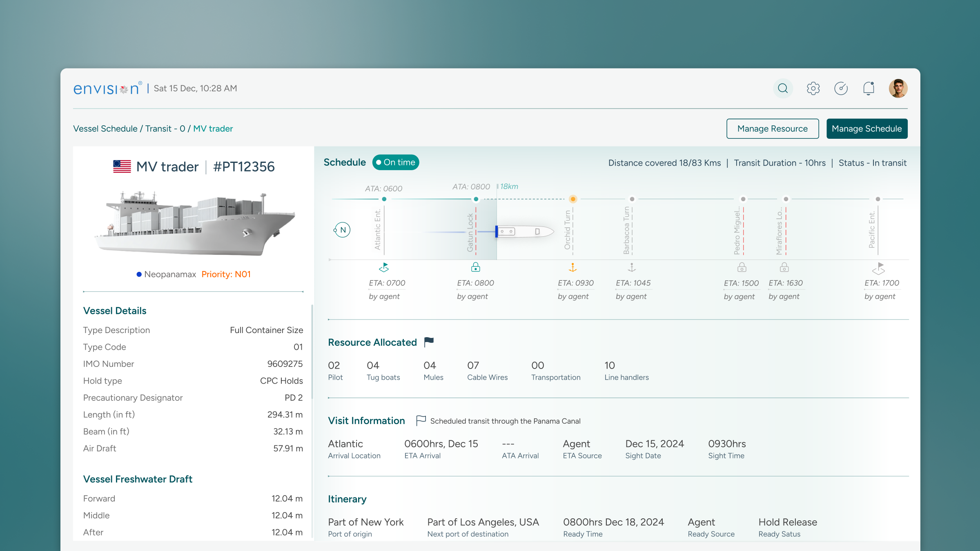Viewport: 980px width, 551px height.
Task: Click the north compass indicator
Action: [342, 230]
